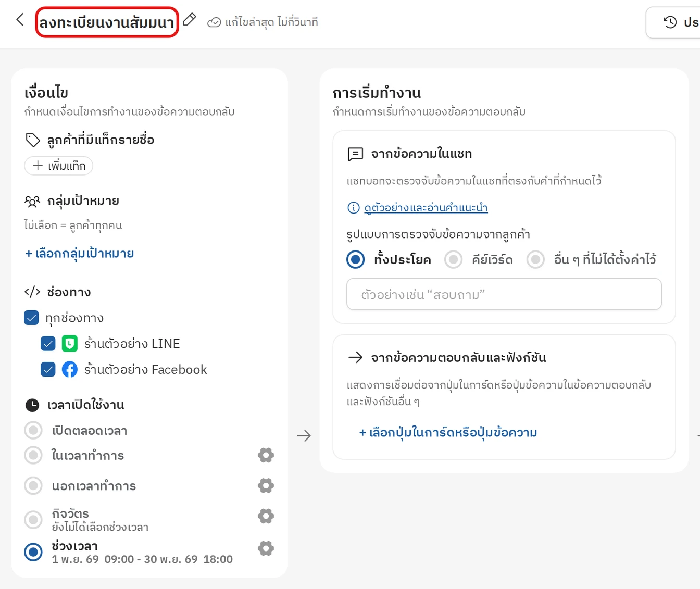Click the cloud saved status icon
This screenshot has height=589, width=700.
(214, 22)
